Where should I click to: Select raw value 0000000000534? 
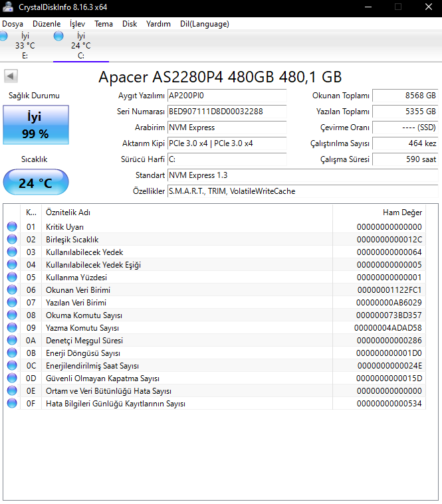coord(389,403)
